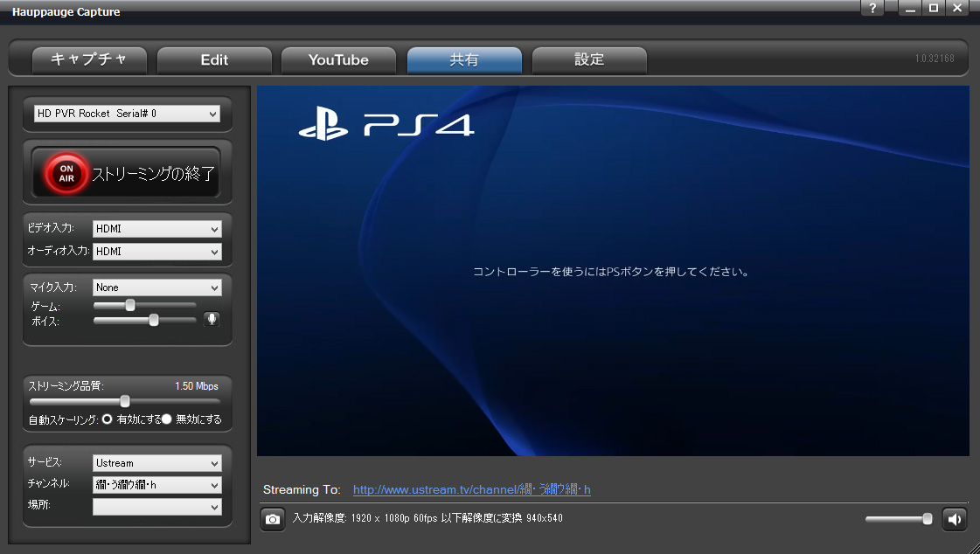Switch to the 設定 tab

click(589, 60)
